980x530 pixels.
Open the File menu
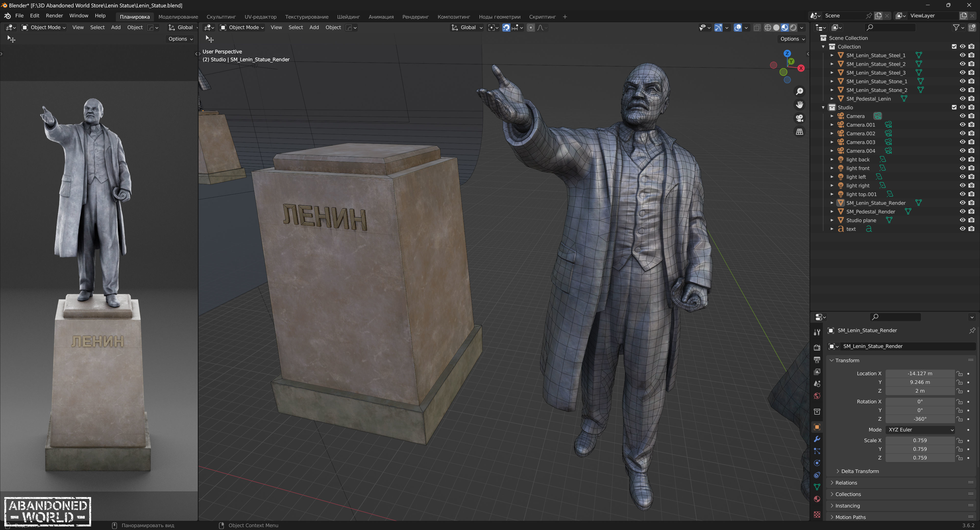click(19, 16)
